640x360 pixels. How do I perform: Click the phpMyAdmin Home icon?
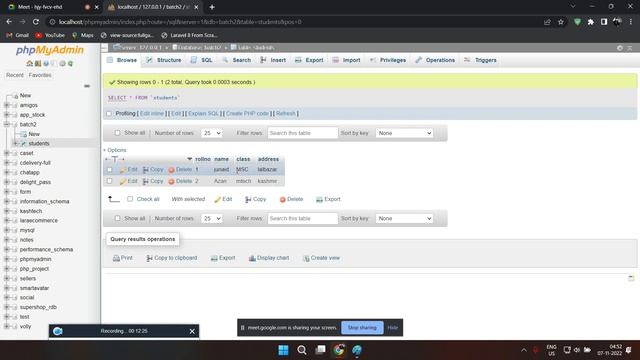tap(29, 63)
